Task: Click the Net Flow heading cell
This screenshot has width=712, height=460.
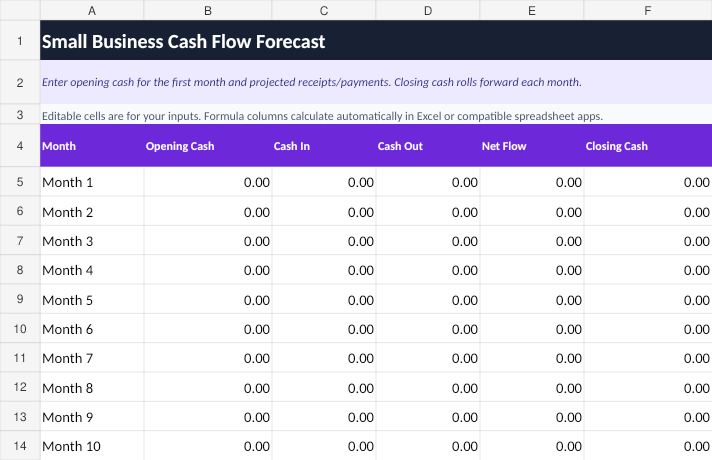Action: click(532, 146)
